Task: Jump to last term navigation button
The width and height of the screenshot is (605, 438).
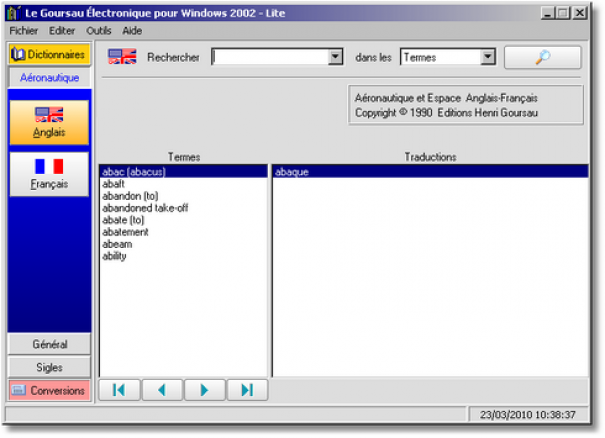Action: point(247,390)
